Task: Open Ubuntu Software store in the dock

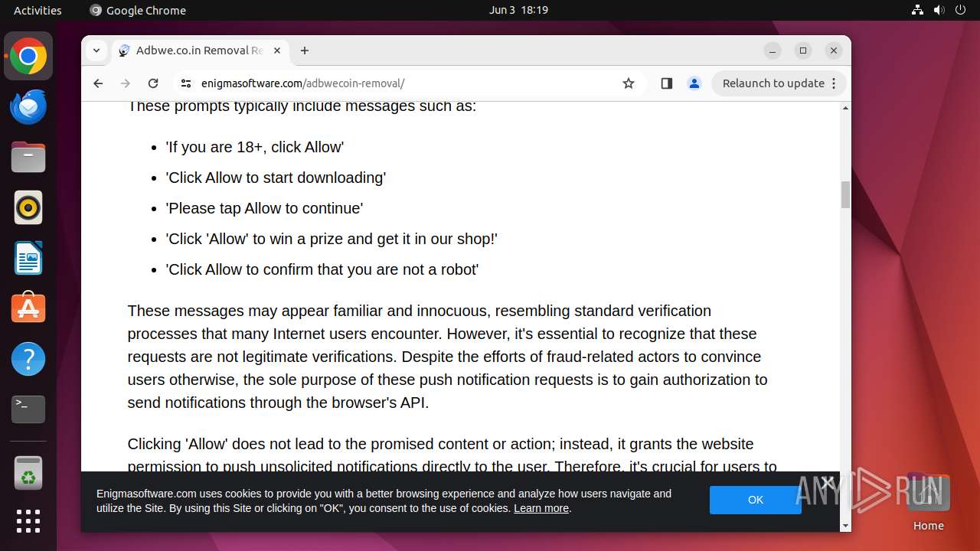Action: (x=28, y=308)
